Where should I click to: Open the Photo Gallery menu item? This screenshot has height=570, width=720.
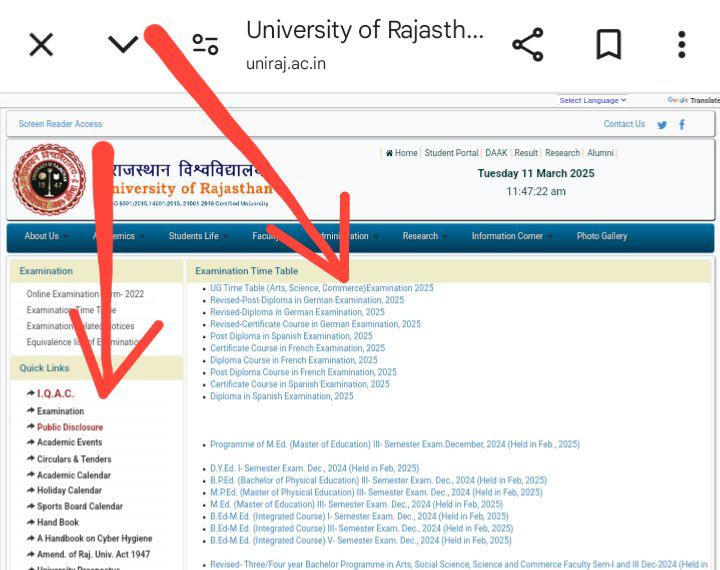[x=601, y=236]
